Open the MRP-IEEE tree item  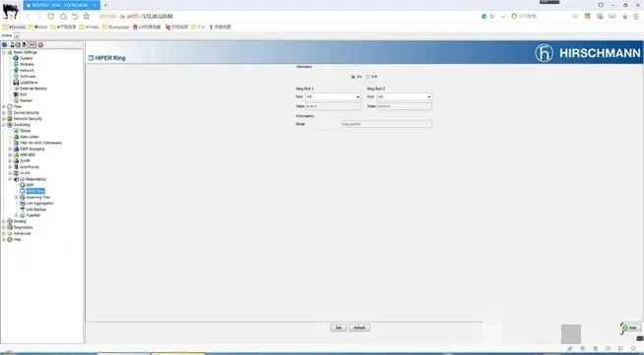28,155
